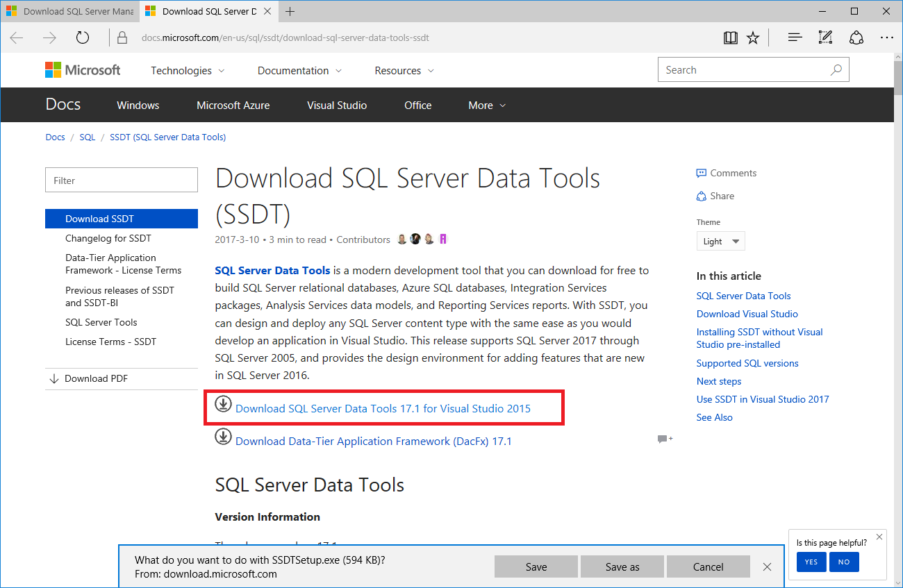Screen dimensions: 903x588
Task: Open the reading view book icon
Action: pos(731,37)
